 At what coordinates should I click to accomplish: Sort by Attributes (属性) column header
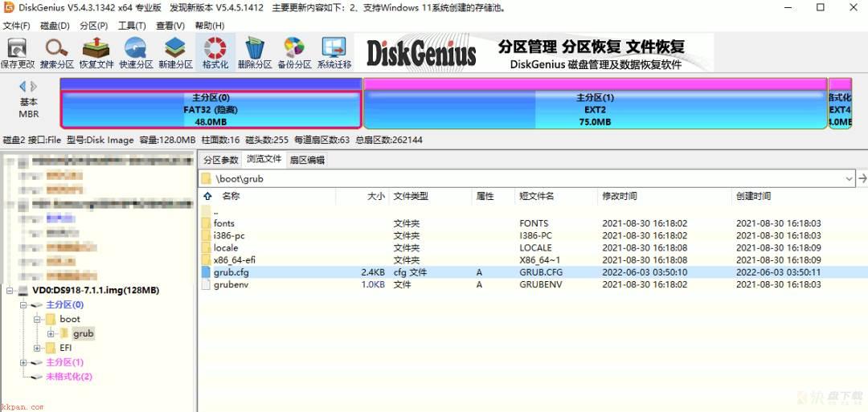pos(485,196)
